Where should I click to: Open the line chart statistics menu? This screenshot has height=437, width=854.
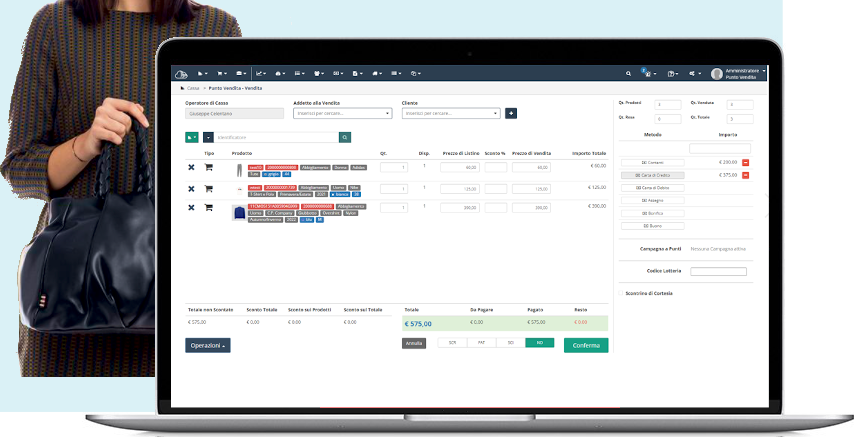click(261, 74)
